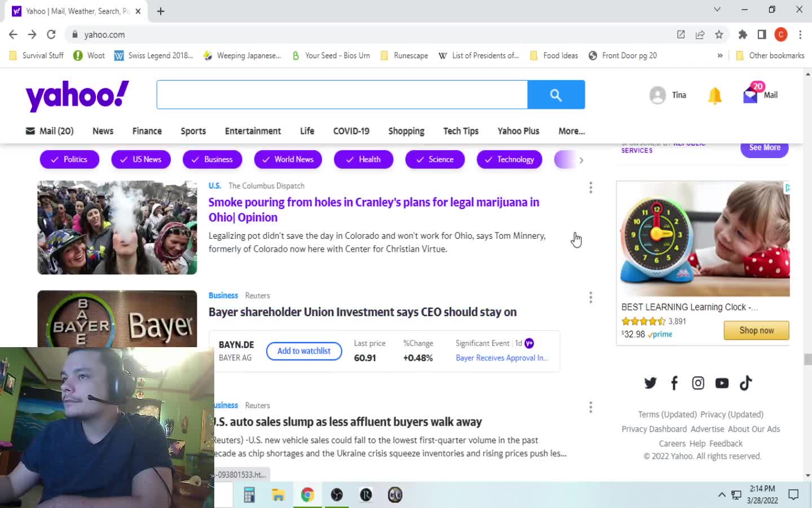Image resolution: width=812 pixels, height=508 pixels.
Task: Visit Yahoo's Facebook page
Action: coord(674,383)
